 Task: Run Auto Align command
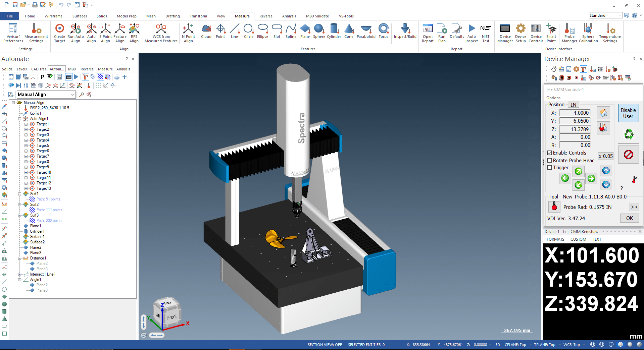[x=76, y=33]
